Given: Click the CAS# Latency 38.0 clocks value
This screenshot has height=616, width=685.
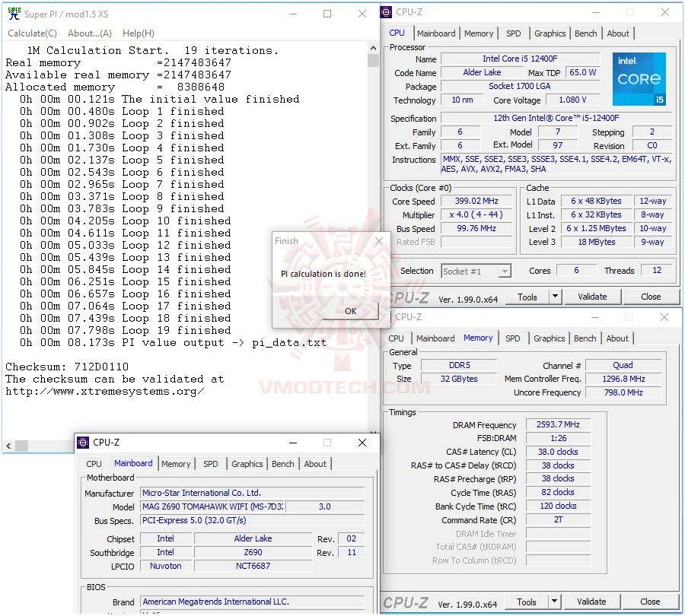Looking at the screenshot, I should click(x=558, y=452).
